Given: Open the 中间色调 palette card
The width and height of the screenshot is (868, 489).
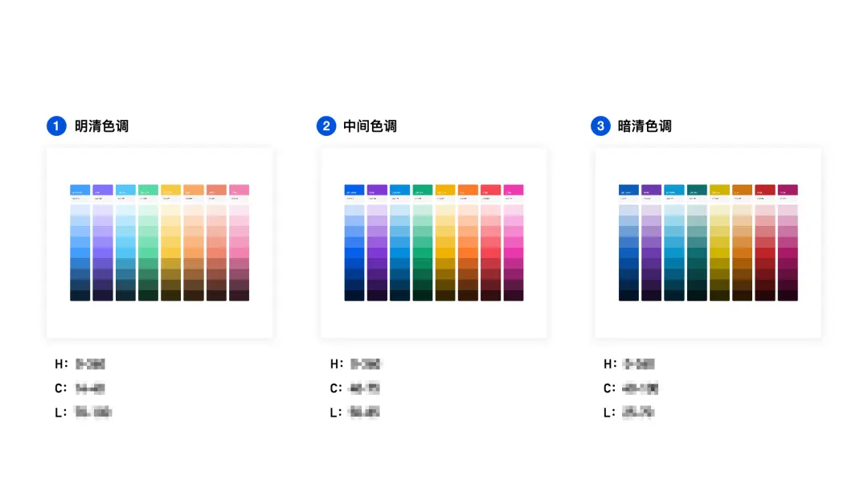Looking at the screenshot, I should (x=433, y=243).
